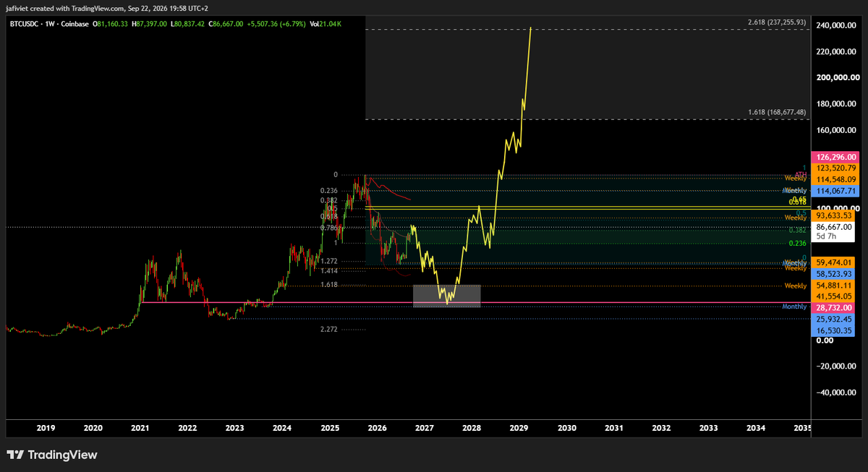Click the 240,000.00 price axis label
Image resolution: width=868 pixels, height=472 pixels.
tap(838, 25)
